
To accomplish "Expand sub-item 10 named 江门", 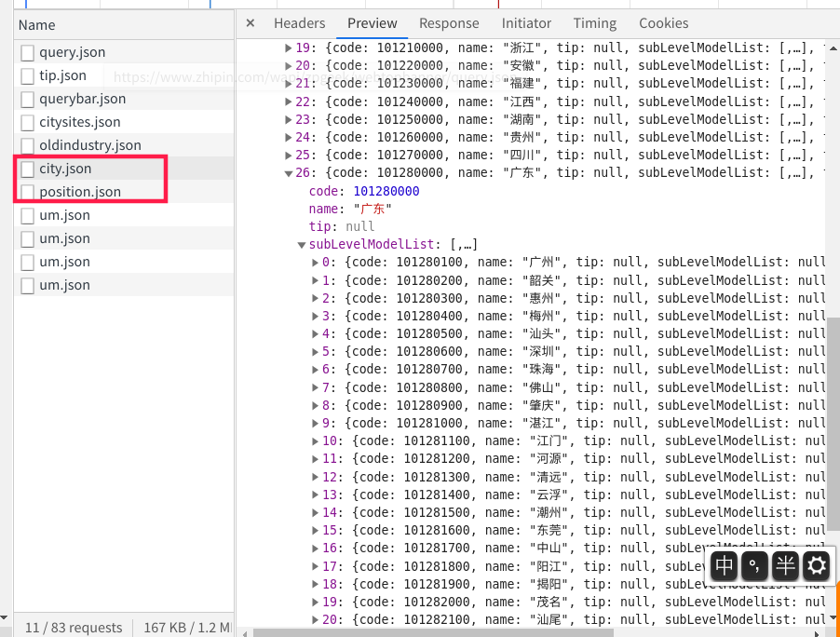I will pyautogui.click(x=315, y=440).
